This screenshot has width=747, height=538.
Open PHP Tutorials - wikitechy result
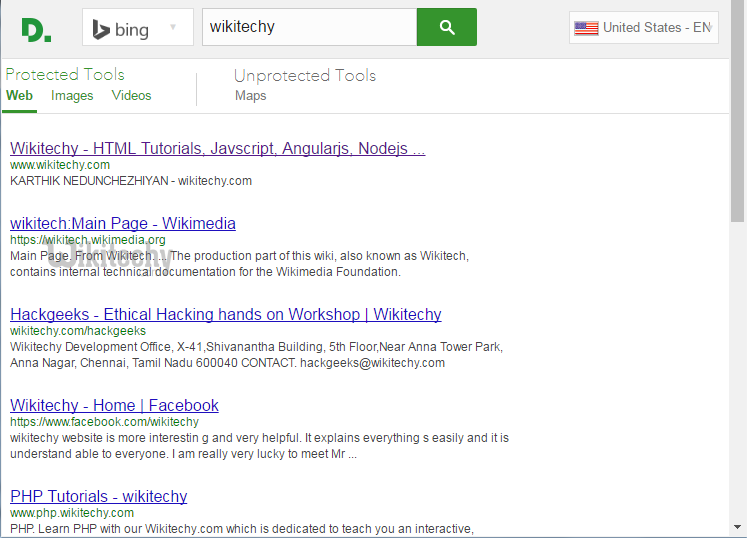(x=98, y=496)
